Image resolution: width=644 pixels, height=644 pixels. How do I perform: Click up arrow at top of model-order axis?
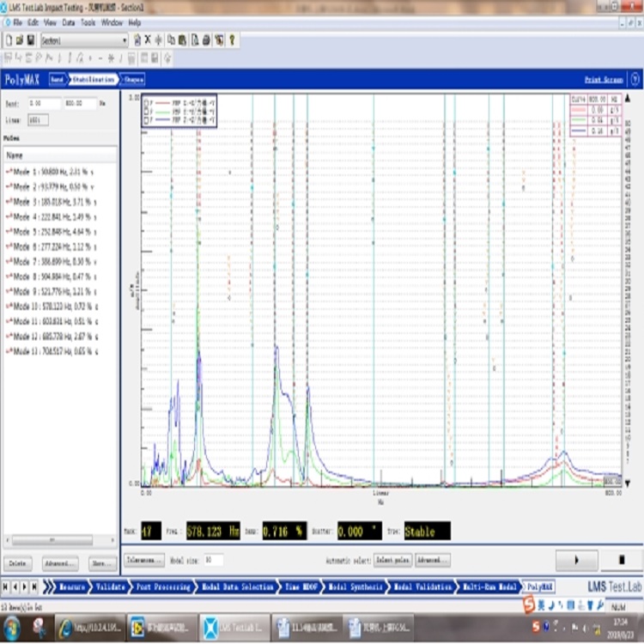click(628, 99)
